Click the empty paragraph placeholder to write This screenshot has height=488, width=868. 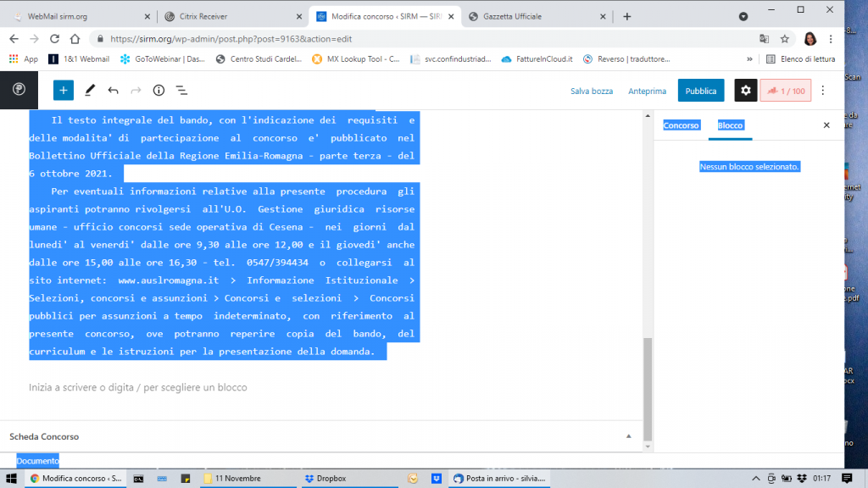138,387
